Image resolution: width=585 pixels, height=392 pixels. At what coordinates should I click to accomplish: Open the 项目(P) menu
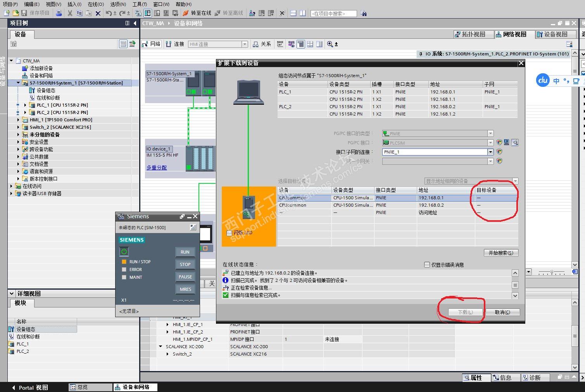pos(10,4)
